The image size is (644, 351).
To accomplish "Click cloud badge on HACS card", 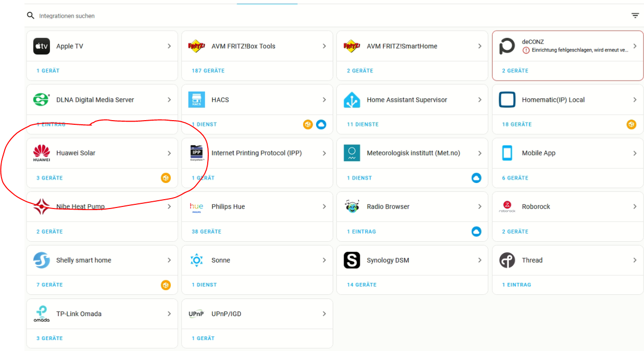I will pos(321,124).
